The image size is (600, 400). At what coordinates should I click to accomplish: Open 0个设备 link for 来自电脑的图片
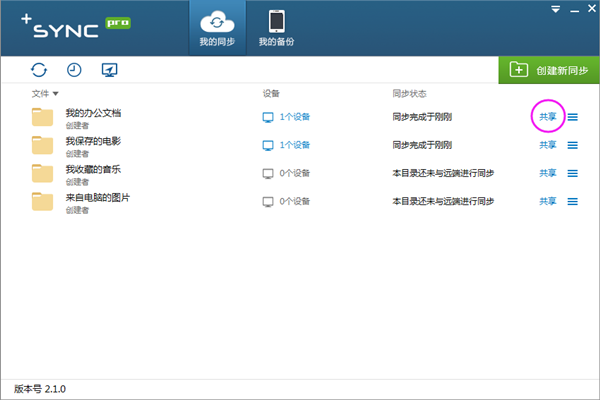tap(295, 201)
